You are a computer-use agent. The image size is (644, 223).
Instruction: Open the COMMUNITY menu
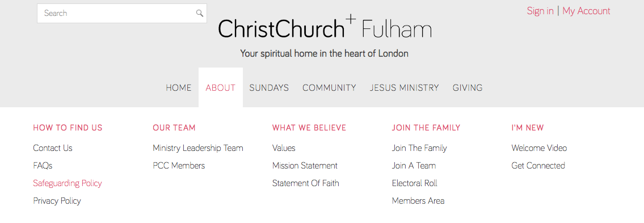click(x=329, y=88)
